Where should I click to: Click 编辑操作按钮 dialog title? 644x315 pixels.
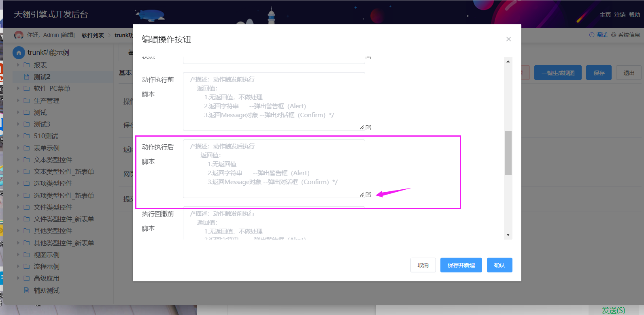coord(166,39)
